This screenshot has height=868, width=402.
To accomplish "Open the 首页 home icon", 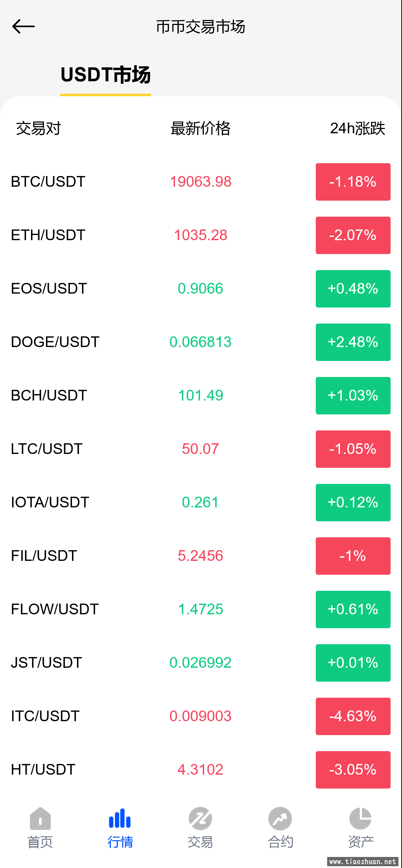I will click(40, 818).
